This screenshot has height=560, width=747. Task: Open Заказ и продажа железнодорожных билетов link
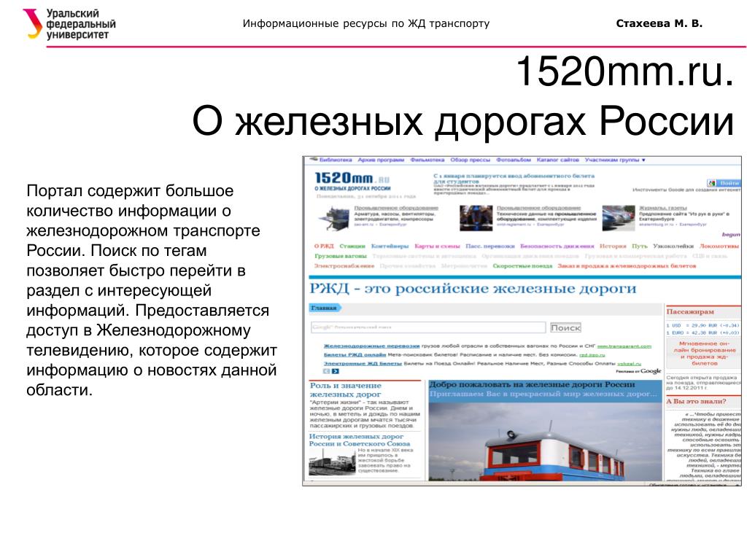627,266
